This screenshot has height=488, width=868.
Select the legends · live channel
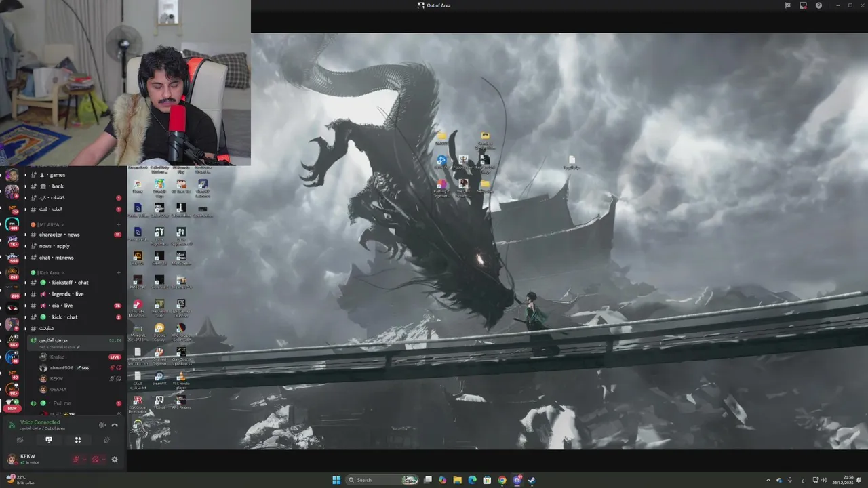tap(75, 294)
